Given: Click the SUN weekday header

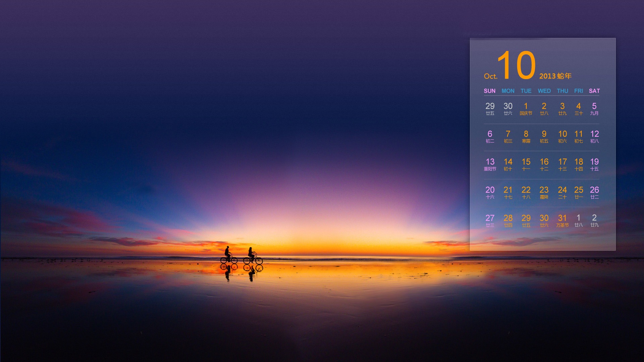Looking at the screenshot, I should (x=489, y=91).
